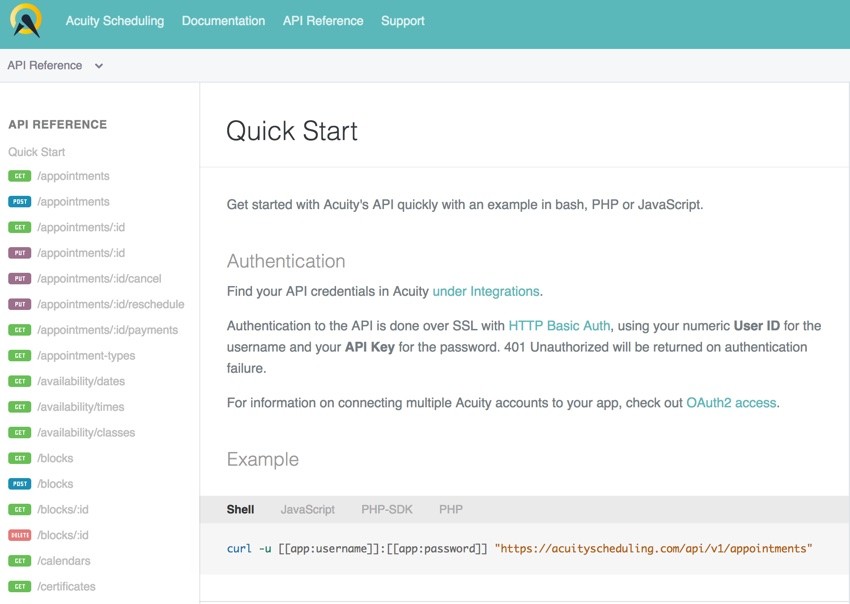The height and width of the screenshot is (604, 850).
Task: Open POST /appointments endpoint text
Action: click(73, 201)
